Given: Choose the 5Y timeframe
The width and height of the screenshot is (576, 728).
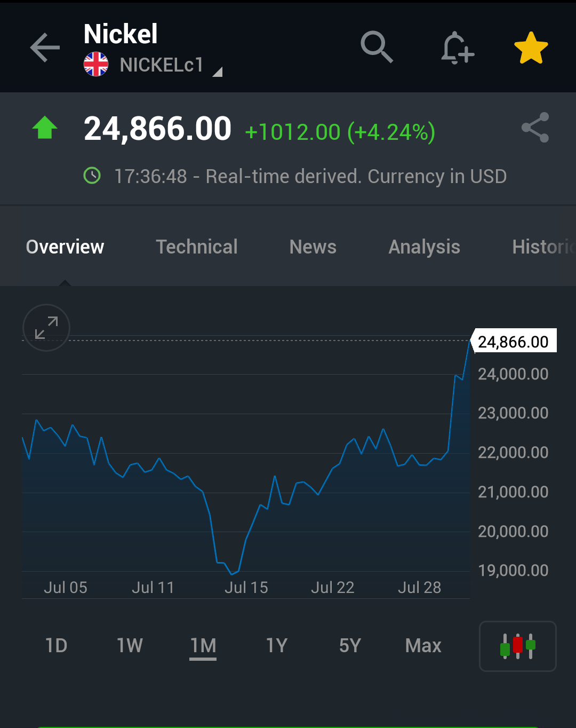Looking at the screenshot, I should (x=350, y=646).
